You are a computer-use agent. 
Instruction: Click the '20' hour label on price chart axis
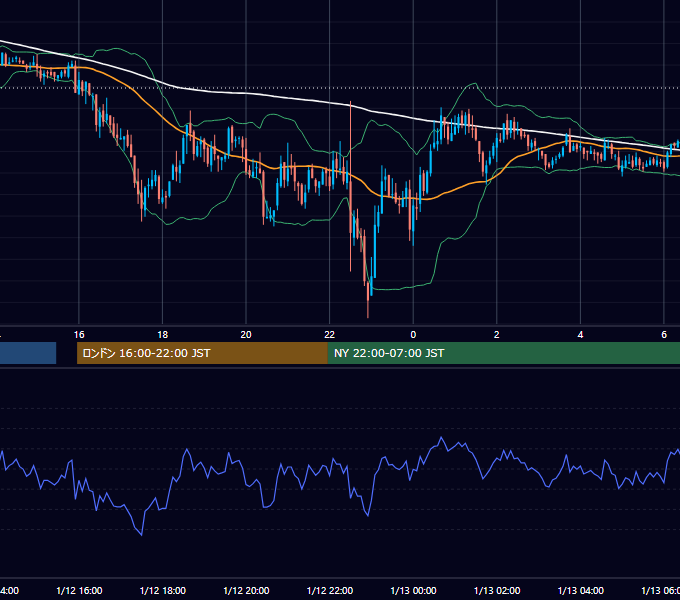pyautogui.click(x=246, y=335)
